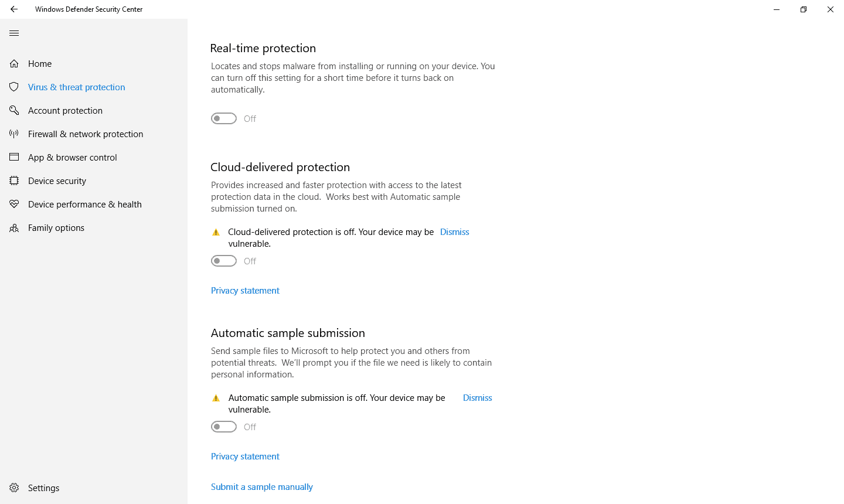Open Submit a sample manually link
The width and height of the screenshot is (844, 504).
pos(262,487)
